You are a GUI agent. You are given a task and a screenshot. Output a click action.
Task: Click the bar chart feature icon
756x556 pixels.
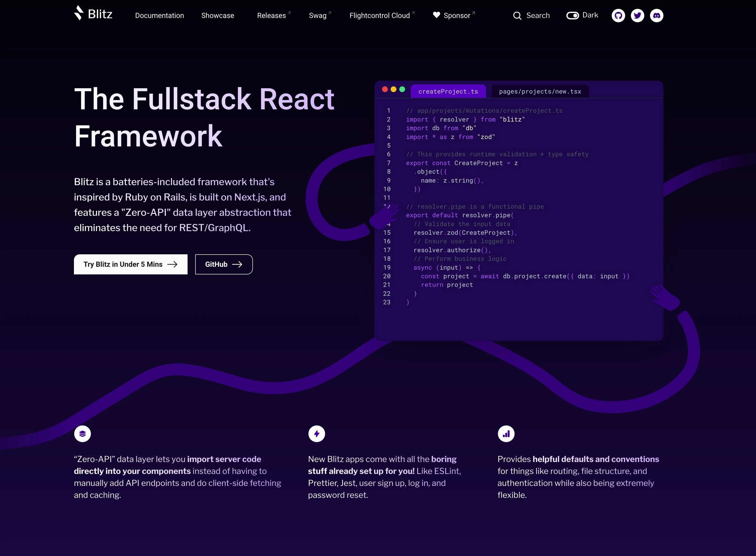coord(506,434)
